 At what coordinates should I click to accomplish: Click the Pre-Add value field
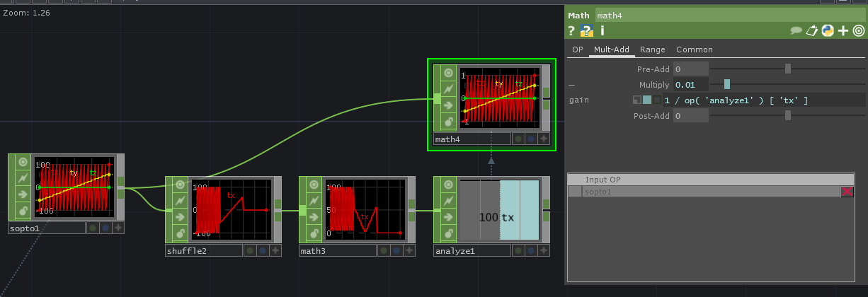[x=690, y=69]
